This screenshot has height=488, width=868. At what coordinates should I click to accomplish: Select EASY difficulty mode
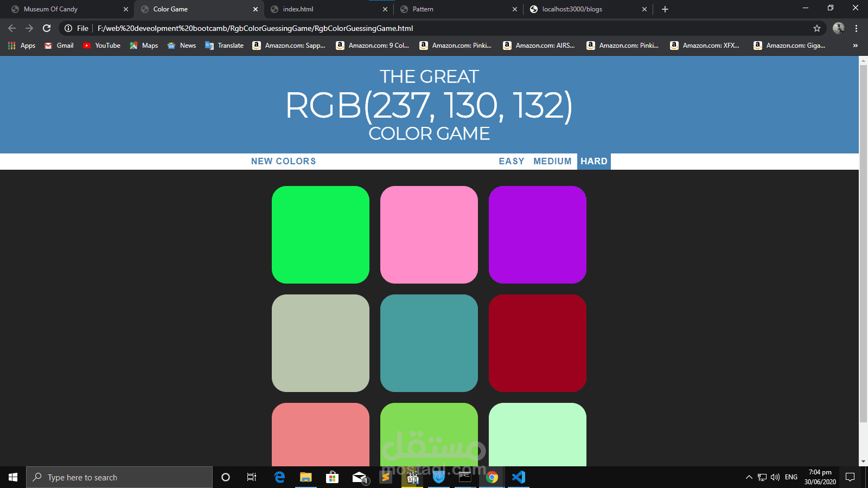pos(511,161)
